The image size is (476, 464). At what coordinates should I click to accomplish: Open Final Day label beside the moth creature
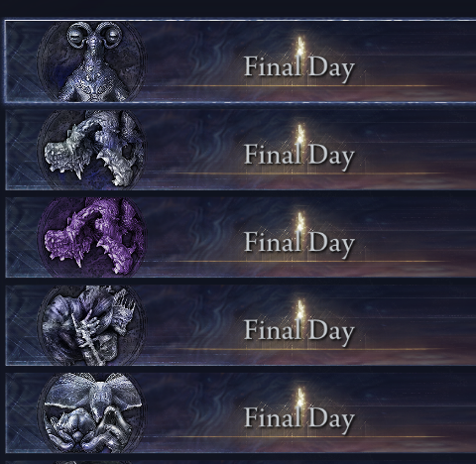299,419
